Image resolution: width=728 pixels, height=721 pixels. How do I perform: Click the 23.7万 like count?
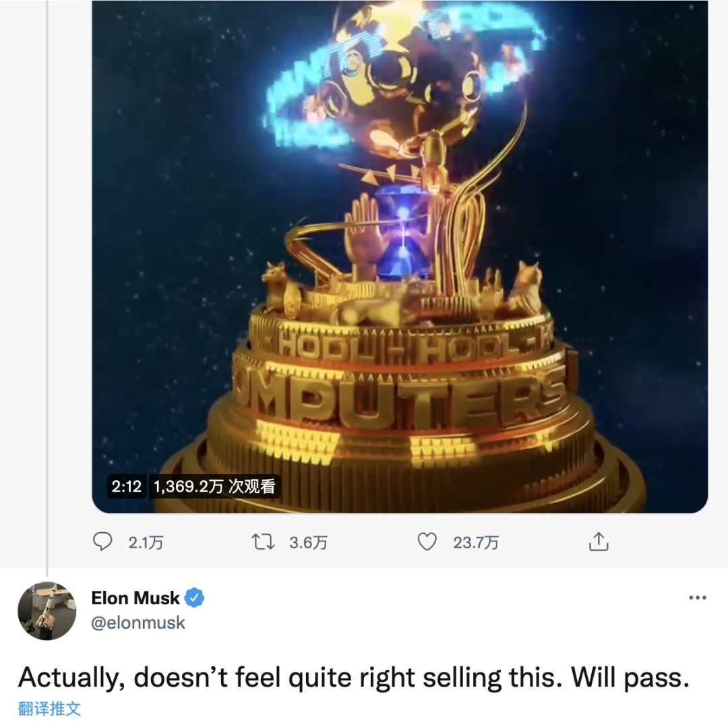pos(476,543)
